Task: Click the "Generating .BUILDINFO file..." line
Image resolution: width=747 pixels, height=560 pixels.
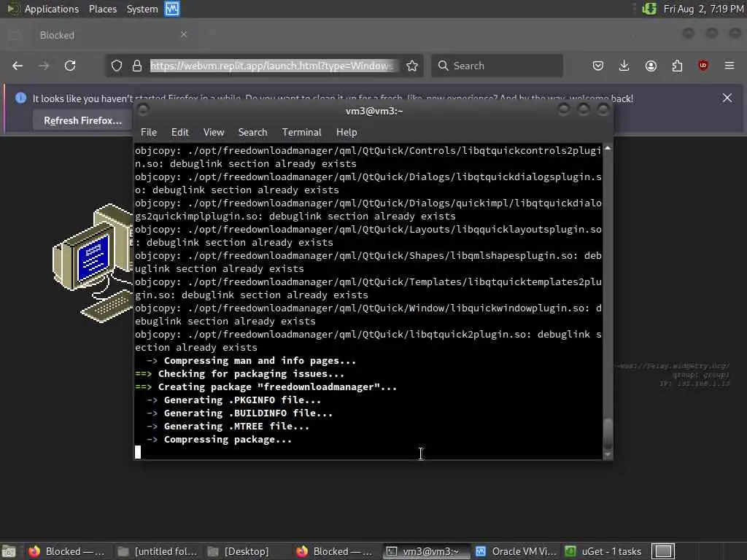Action: 248,413
